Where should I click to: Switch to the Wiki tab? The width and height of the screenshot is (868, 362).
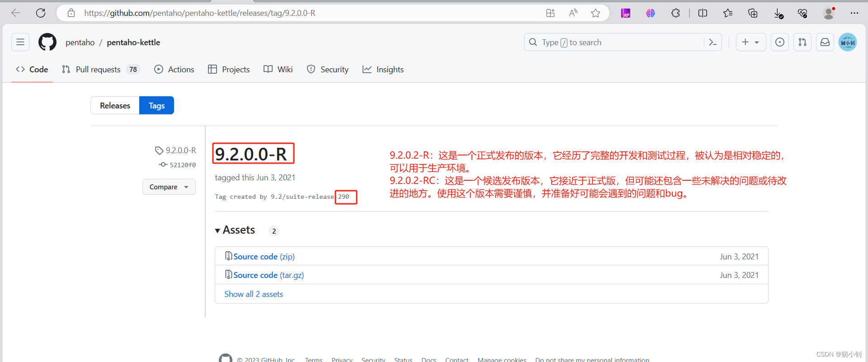[x=278, y=69]
